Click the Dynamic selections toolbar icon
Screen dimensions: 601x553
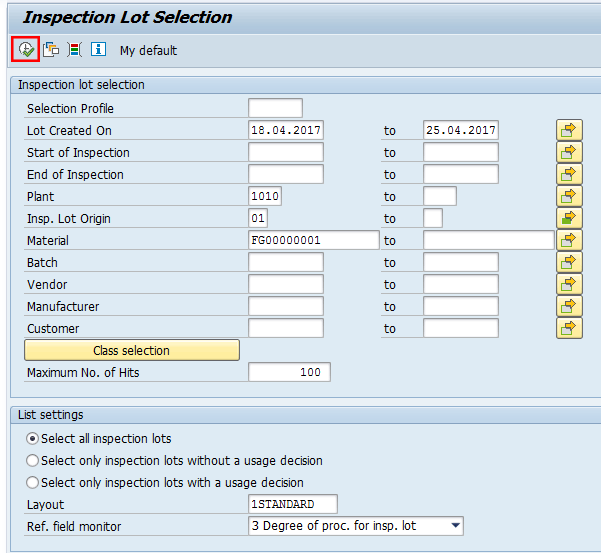[74, 49]
